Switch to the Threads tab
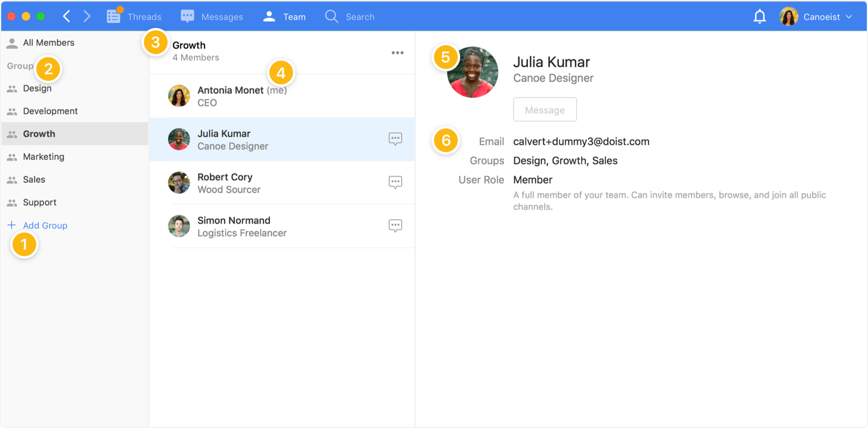Screen dimensions: 868x428 point(134,17)
